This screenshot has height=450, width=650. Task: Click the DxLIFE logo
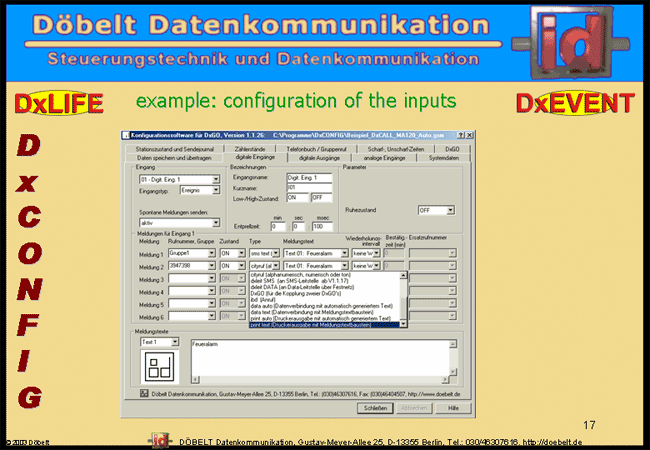[59, 103]
